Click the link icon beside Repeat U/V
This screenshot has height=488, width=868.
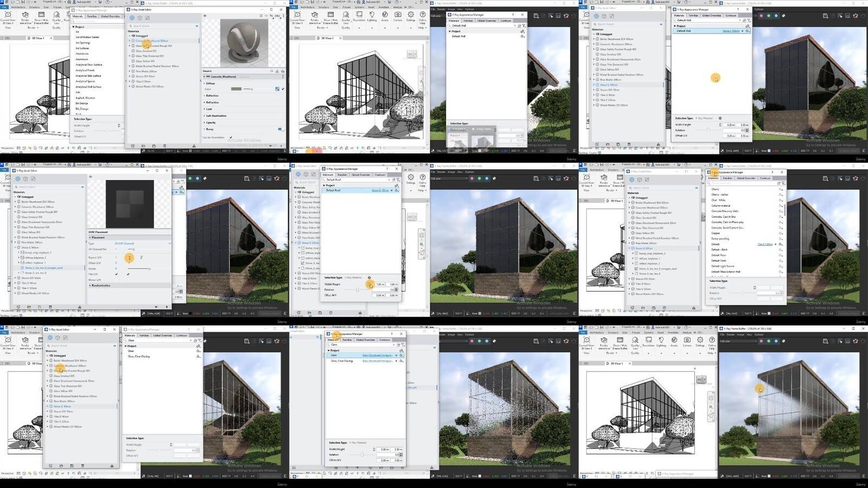[142, 257]
